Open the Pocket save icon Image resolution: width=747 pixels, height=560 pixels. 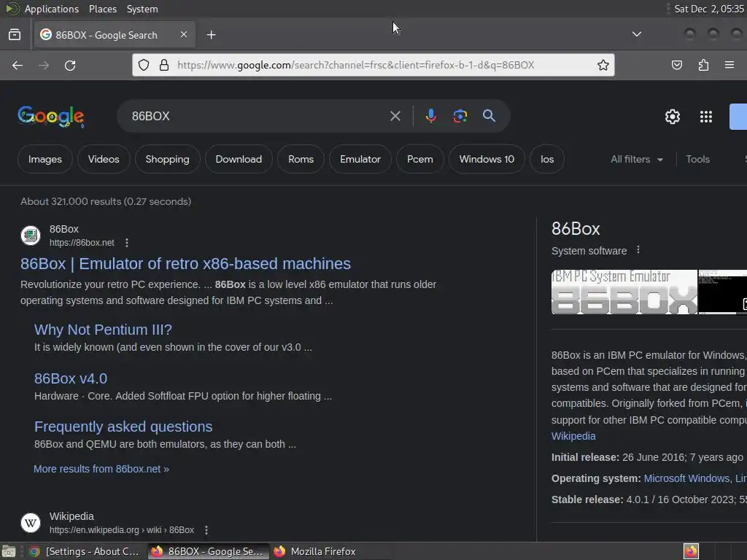(x=676, y=65)
